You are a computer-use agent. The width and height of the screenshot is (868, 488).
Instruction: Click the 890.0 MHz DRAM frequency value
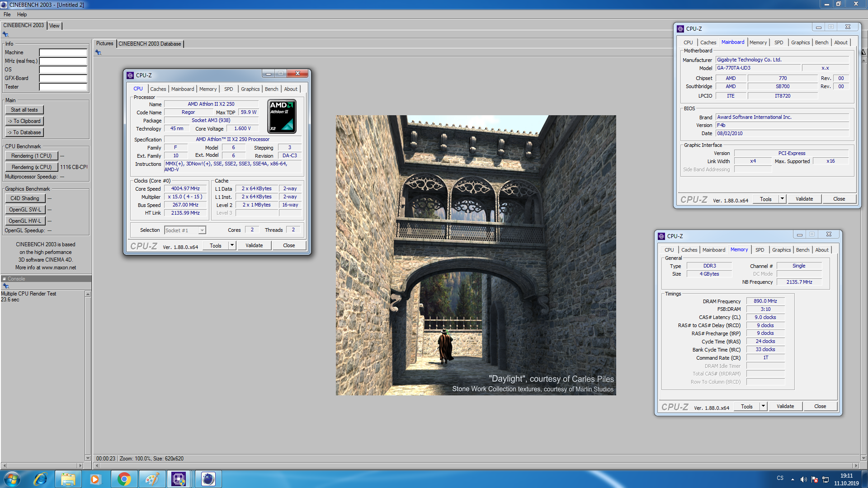(765, 301)
